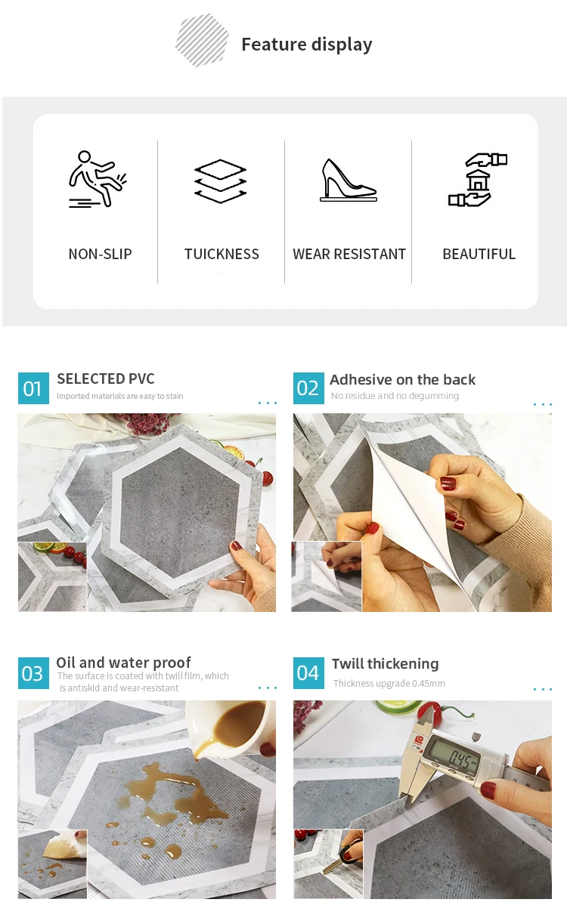567x924 pixels.
Task: Click the stacked layers thickness icon
Action: pos(221,180)
